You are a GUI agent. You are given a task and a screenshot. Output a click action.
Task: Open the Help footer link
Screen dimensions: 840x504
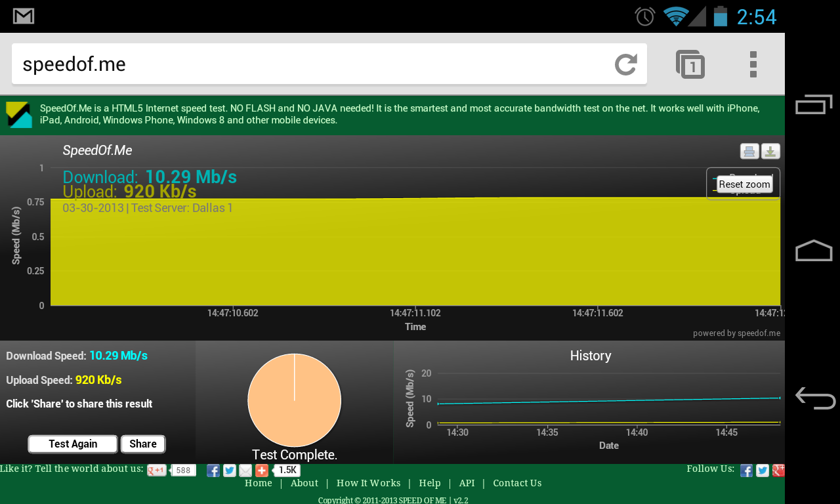[x=430, y=483]
